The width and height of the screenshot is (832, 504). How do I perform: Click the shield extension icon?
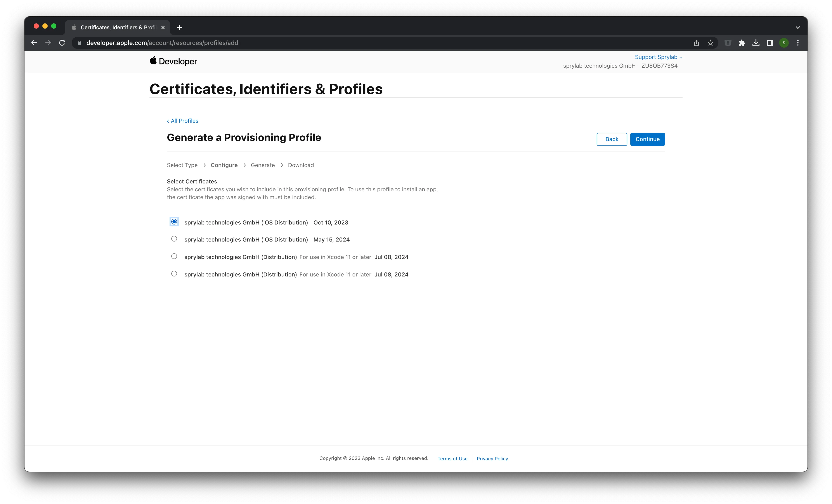point(728,43)
